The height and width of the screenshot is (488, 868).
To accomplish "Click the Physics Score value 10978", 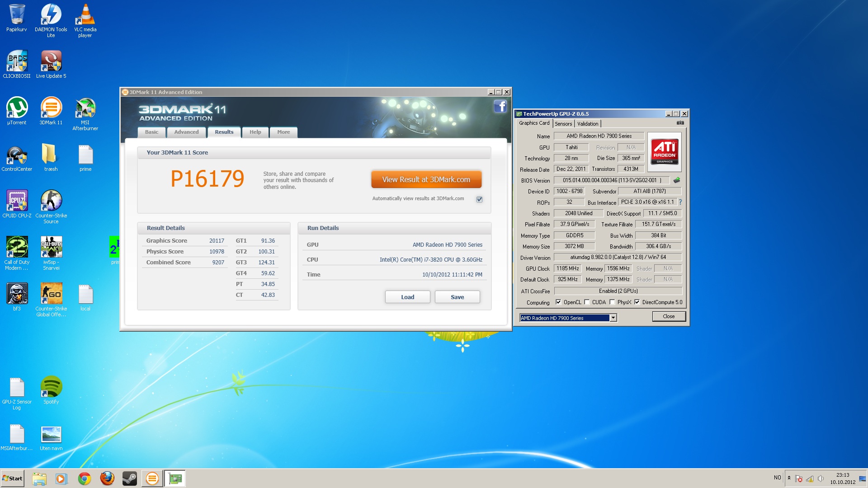I will click(x=217, y=252).
